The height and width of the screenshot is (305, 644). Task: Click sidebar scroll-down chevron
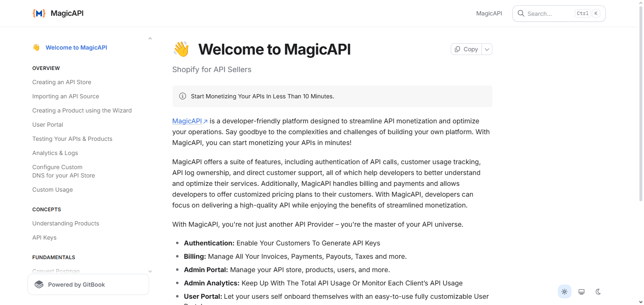150,271
